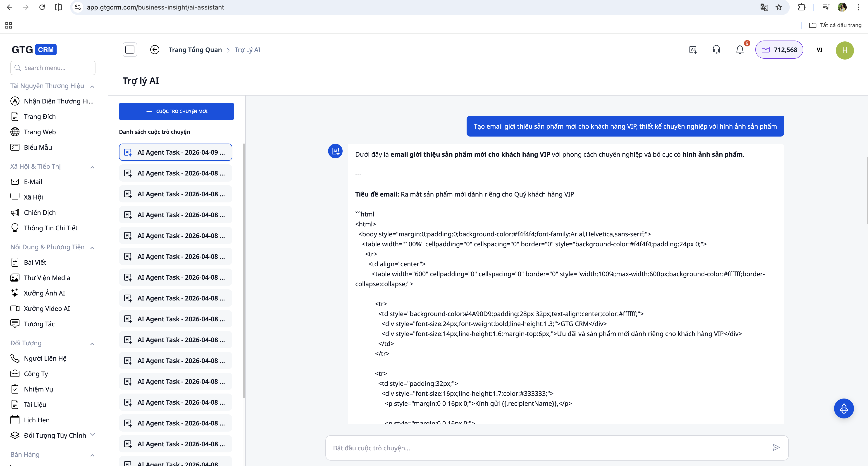Open the H user avatar
This screenshot has width=868, height=466.
point(844,50)
